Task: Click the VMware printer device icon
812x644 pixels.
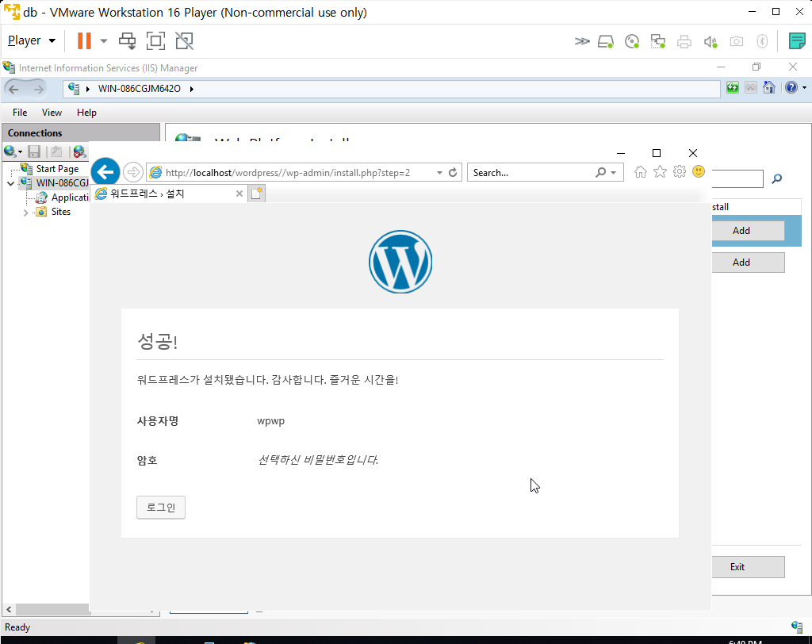Action: pos(684,41)
